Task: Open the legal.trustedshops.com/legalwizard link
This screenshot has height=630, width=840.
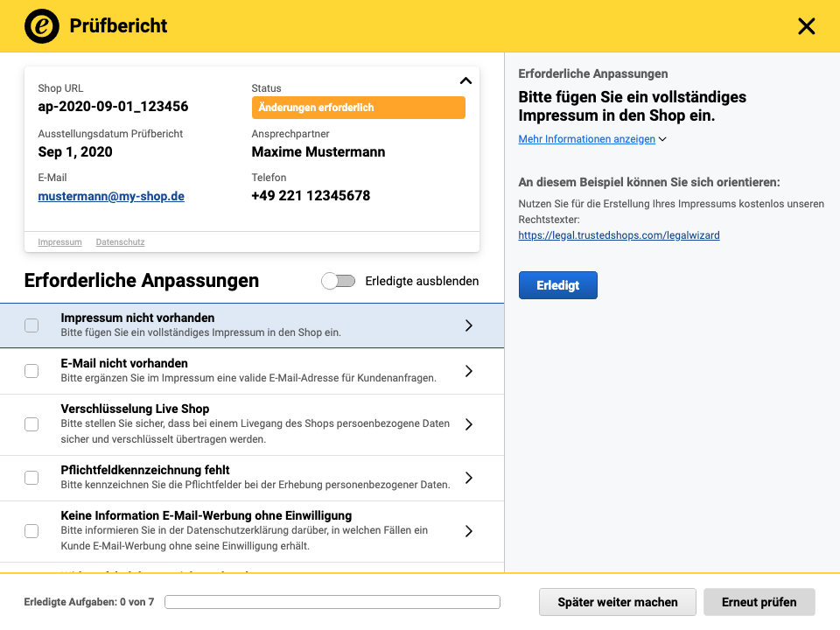Action: point(619,235)
